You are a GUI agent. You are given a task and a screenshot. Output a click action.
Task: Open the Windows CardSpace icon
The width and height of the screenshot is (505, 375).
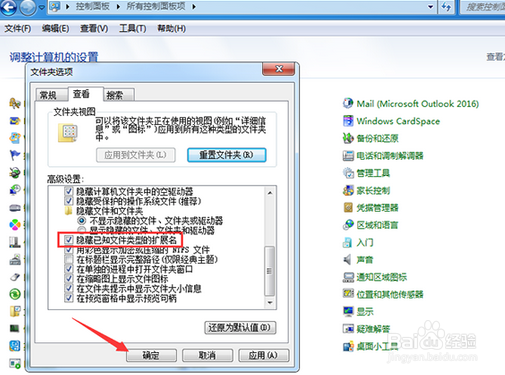tap(348, 121)
